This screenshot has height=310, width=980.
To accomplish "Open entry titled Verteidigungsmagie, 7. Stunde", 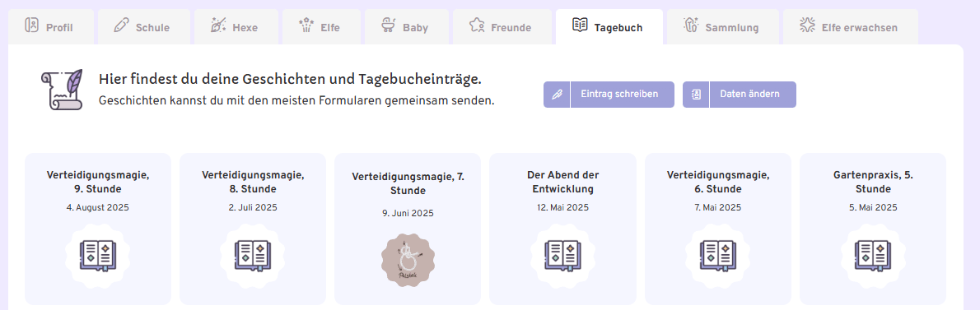I will [x=408, y=183].
